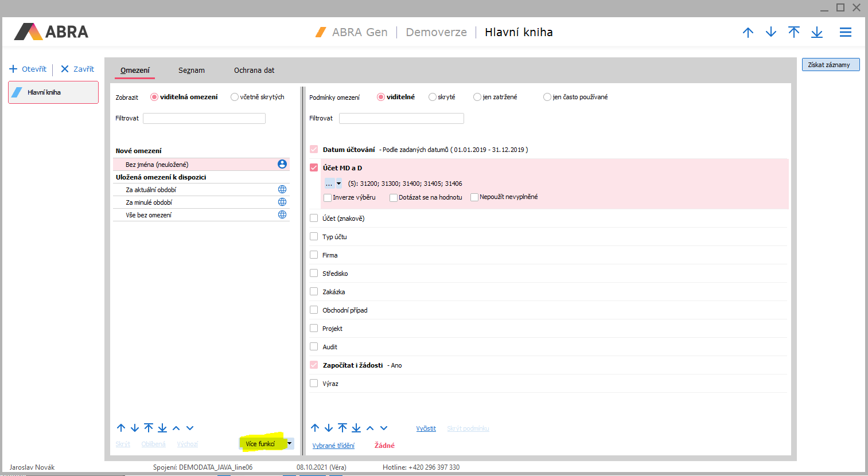Image resolution: width=868 pixels, height=476 pixels.
Task: Open the hamburger menu in the header
Action: pos(845,33)
